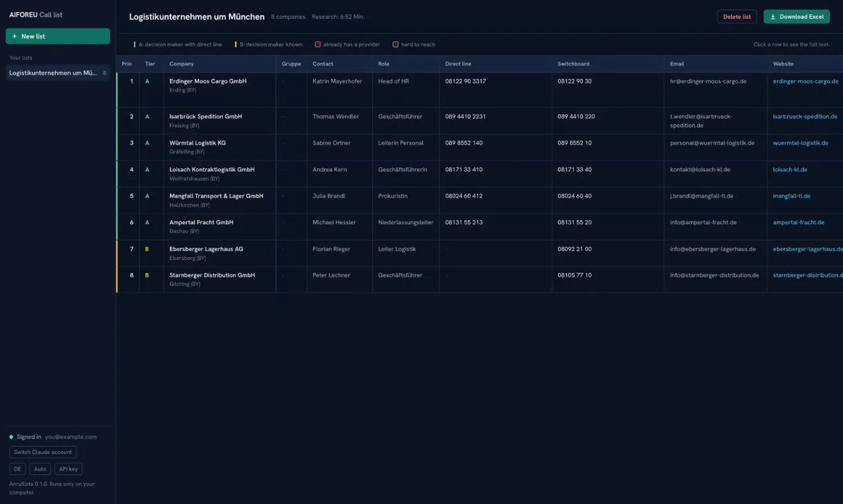Screen dimensions: 843x504
Task: Click the plus icon in New list
Action: tap(15, 36)
